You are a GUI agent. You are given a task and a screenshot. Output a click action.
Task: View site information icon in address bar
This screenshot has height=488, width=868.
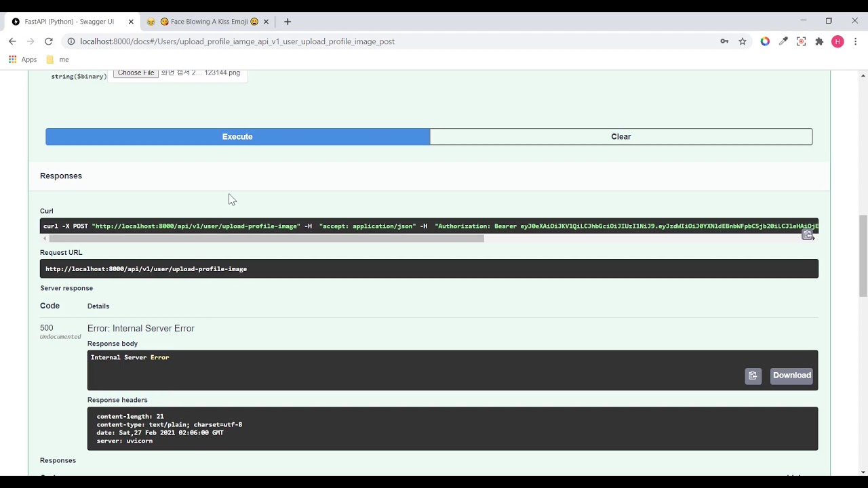click(x=71, y=41)
